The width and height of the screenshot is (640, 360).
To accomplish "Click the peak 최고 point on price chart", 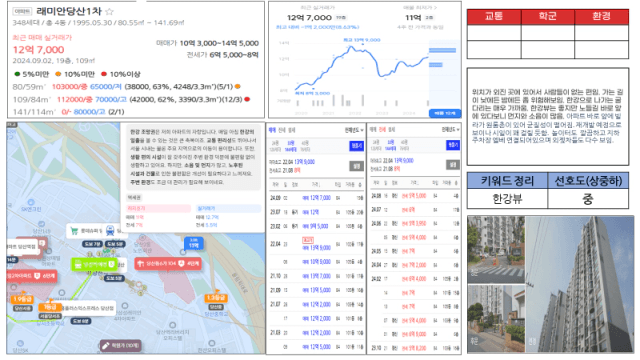I will tap(362, 45).
